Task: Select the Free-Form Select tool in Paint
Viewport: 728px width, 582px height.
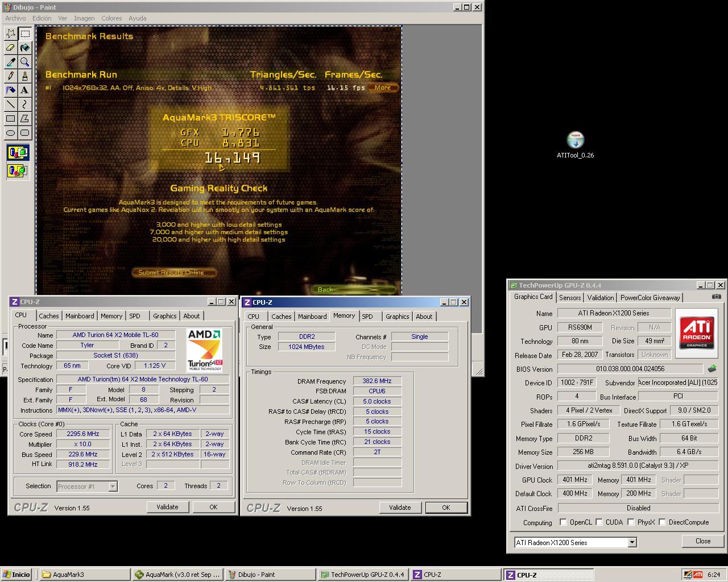Action: click(11, 34)
